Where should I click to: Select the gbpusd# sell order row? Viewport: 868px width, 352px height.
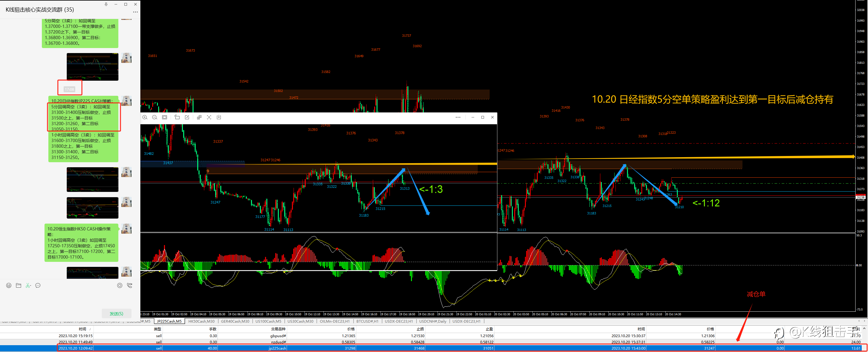pos(278,336)
